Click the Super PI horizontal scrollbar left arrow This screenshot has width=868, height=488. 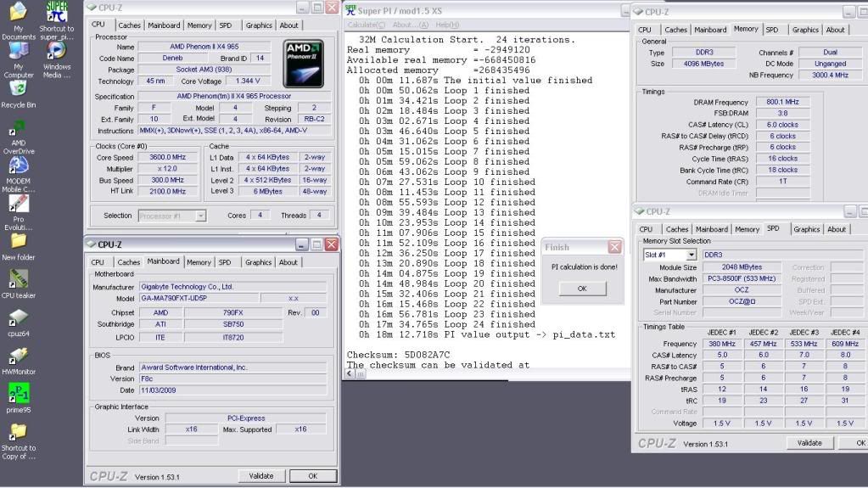coord(350,373)
